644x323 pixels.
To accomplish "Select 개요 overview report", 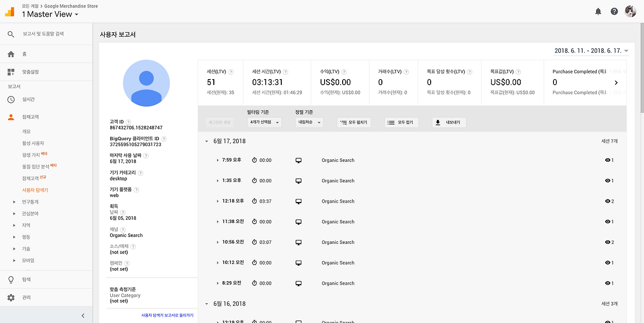I will click(x=26, y=132).
